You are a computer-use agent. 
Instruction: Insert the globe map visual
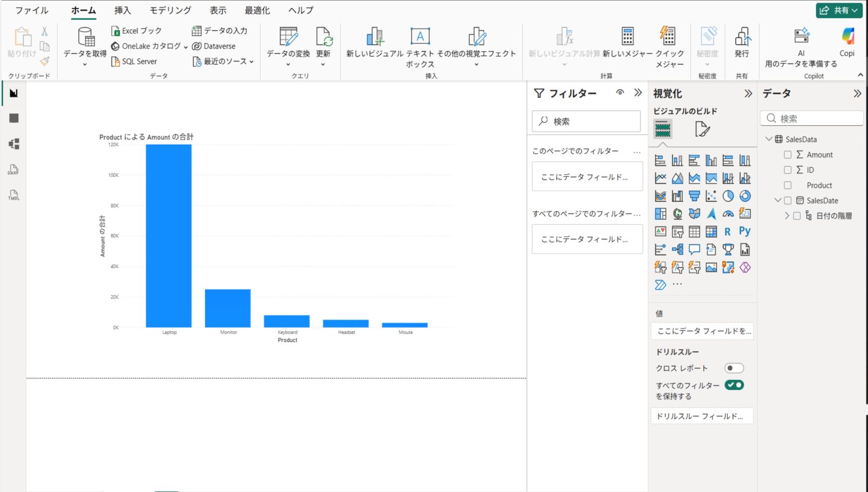click(677, 214)
